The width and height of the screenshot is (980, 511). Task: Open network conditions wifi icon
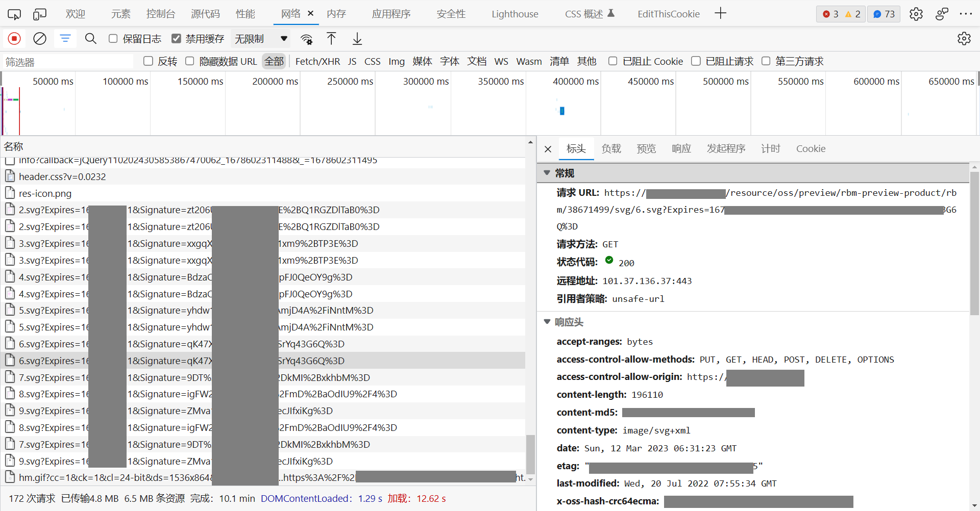click(x=306, y=39)
